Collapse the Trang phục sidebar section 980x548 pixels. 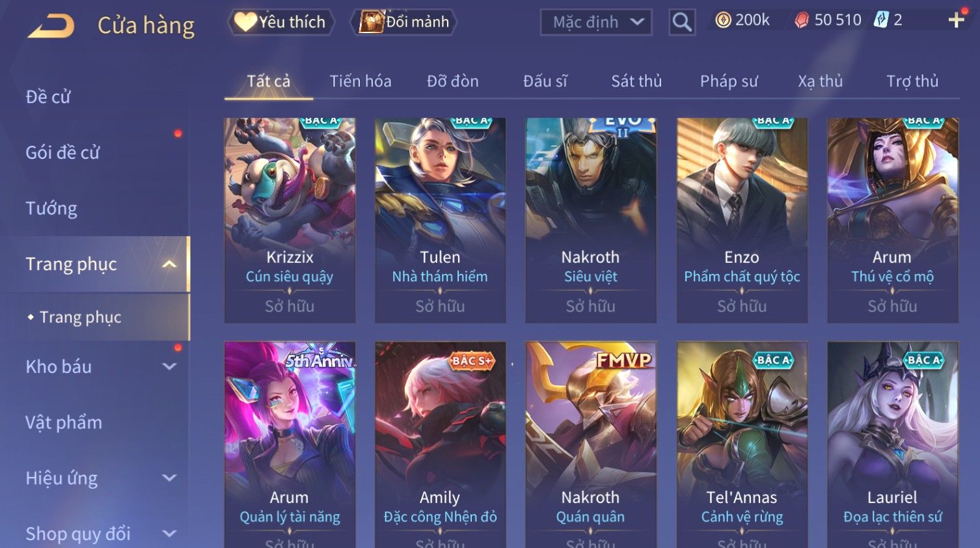(x=169, y=264)
